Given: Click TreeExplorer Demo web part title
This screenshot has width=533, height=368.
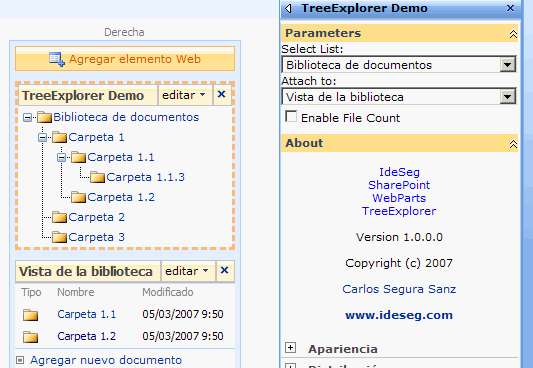Looking at the screenshot, I should 83,95.
